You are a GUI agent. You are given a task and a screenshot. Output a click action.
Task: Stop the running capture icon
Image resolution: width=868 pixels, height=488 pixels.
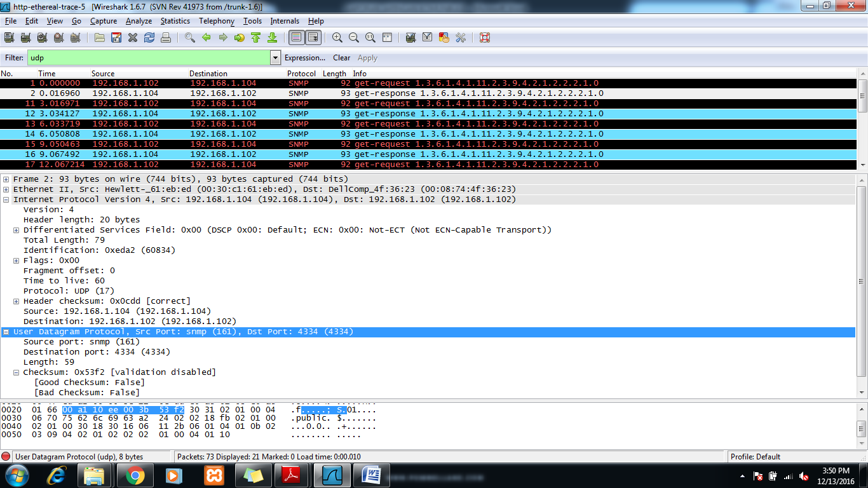[x=58, y=37]
